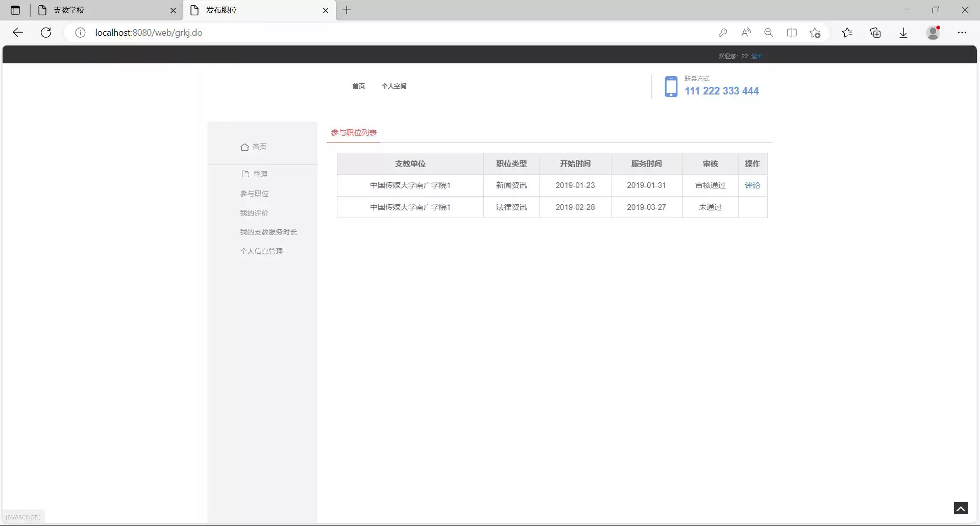980x526 pixels.
Task: Minimize the browser window
Action: (x=906, y=10)
